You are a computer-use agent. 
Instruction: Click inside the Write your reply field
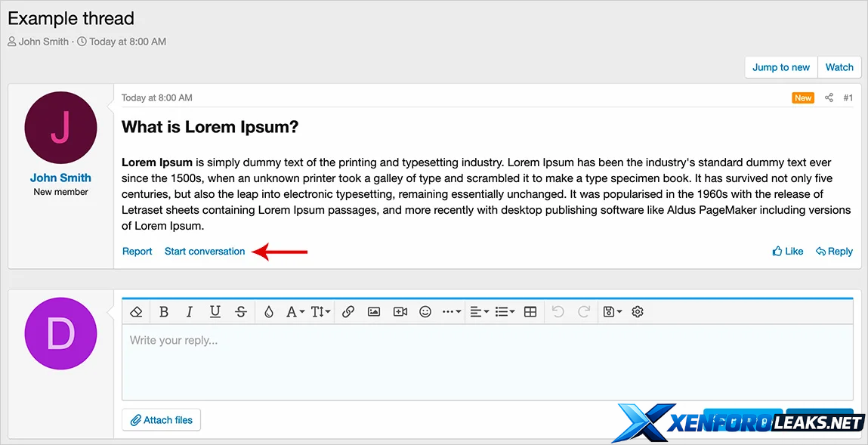(x=487, y=363)
